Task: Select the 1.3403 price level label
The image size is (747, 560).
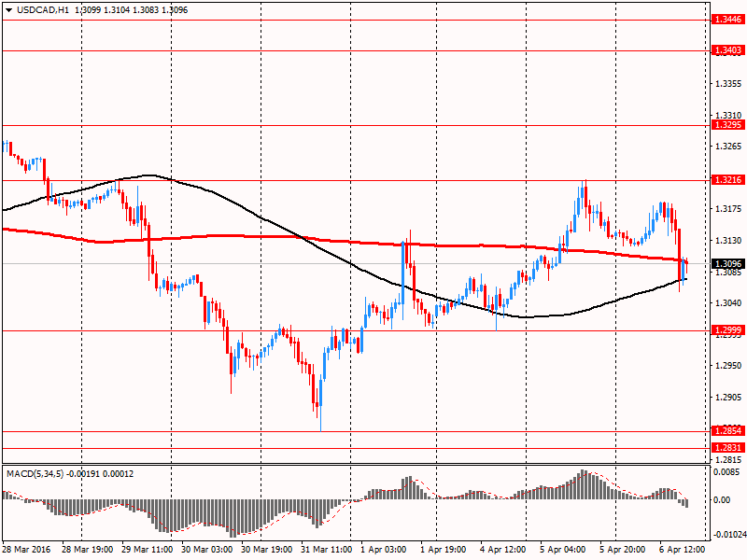Action: [x=728, y=50]
